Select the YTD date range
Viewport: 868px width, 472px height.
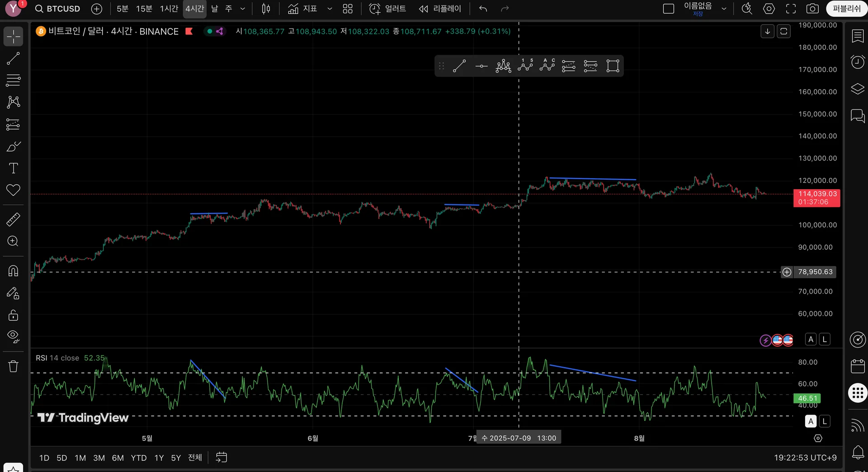coord(138,458)
